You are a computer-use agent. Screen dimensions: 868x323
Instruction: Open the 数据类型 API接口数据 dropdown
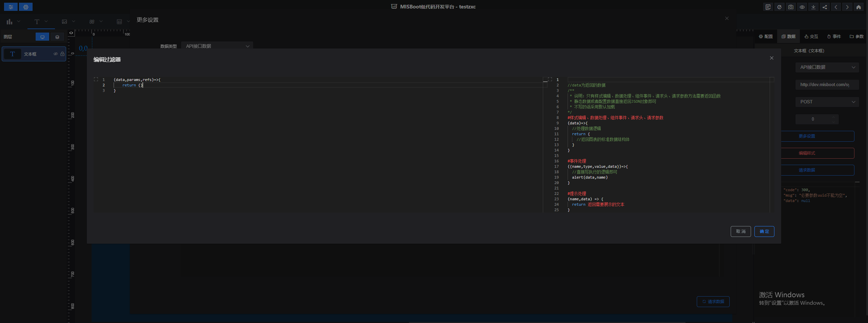click(217, 46)
